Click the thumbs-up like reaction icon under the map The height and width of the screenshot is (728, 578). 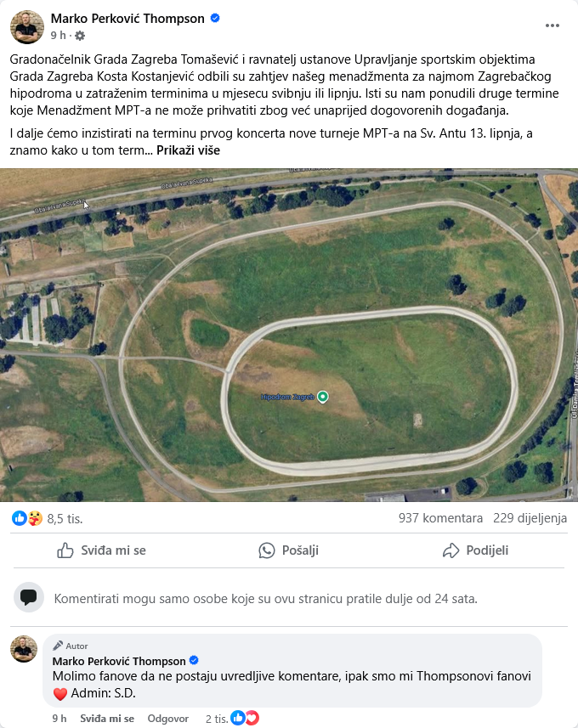click(19, 518)
